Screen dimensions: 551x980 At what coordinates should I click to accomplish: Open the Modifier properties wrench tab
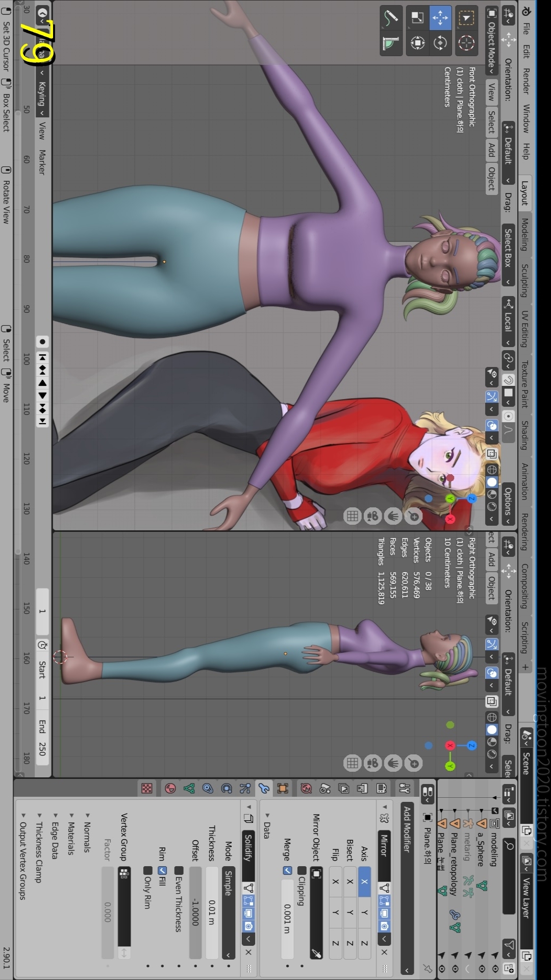(264, 789)
